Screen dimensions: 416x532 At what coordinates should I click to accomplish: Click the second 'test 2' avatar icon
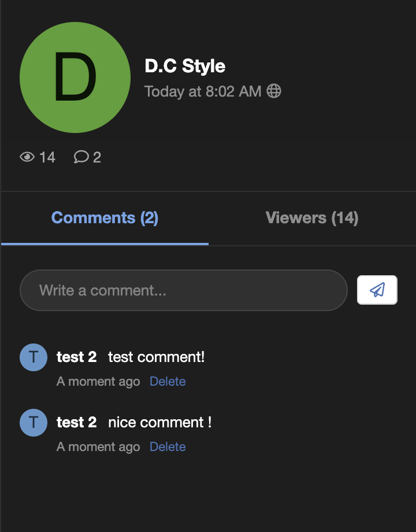[x=33, y=422]
